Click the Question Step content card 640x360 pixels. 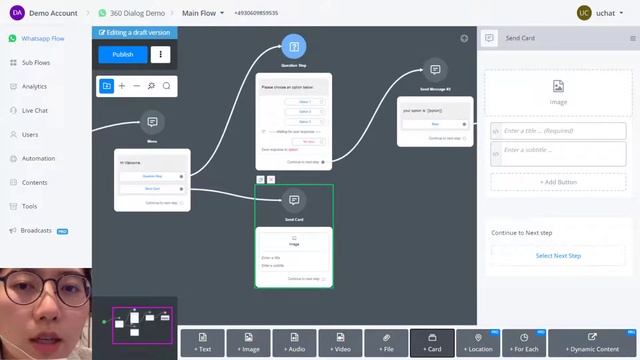point(293,121)
